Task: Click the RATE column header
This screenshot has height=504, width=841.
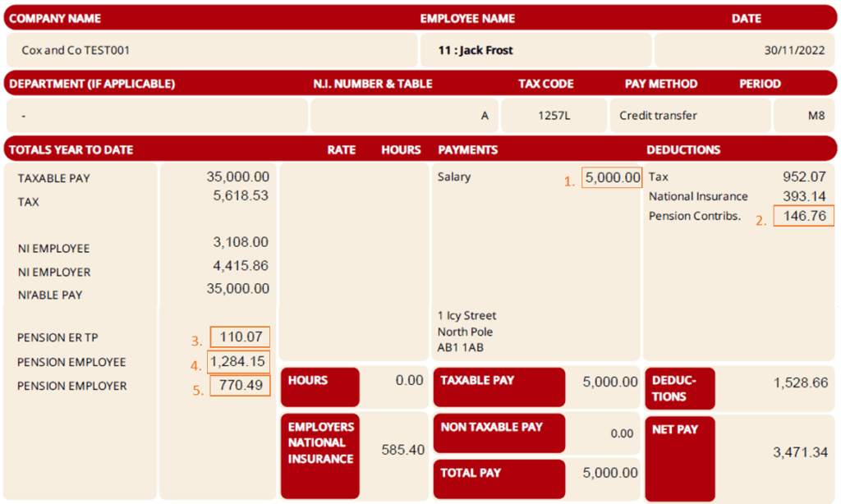Action: click(x=342, y=150)
